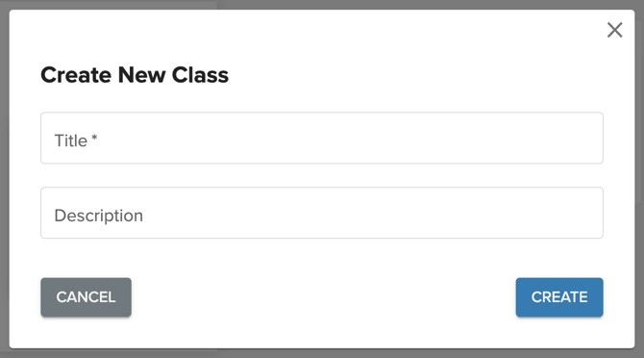644x358 pixels.
Task: Cancel creating the new class
Action: point(86,297)
